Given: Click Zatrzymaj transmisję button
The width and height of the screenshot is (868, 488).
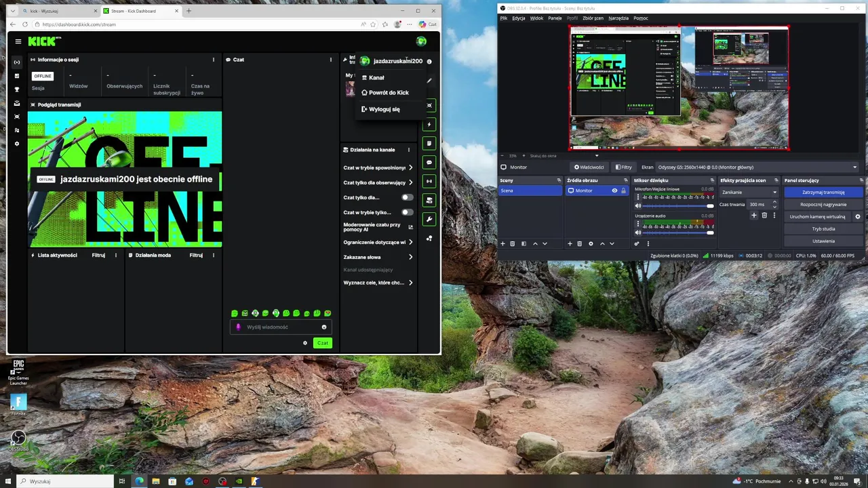Looking at the screenshot, I should tap(823, 192).
